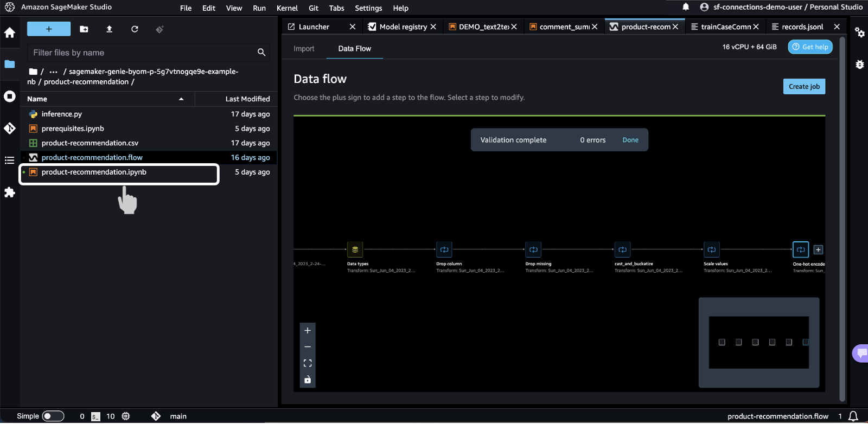Screen dimensions: 868x424
Task: Refresh the file list
Action: tap(135, 29)
